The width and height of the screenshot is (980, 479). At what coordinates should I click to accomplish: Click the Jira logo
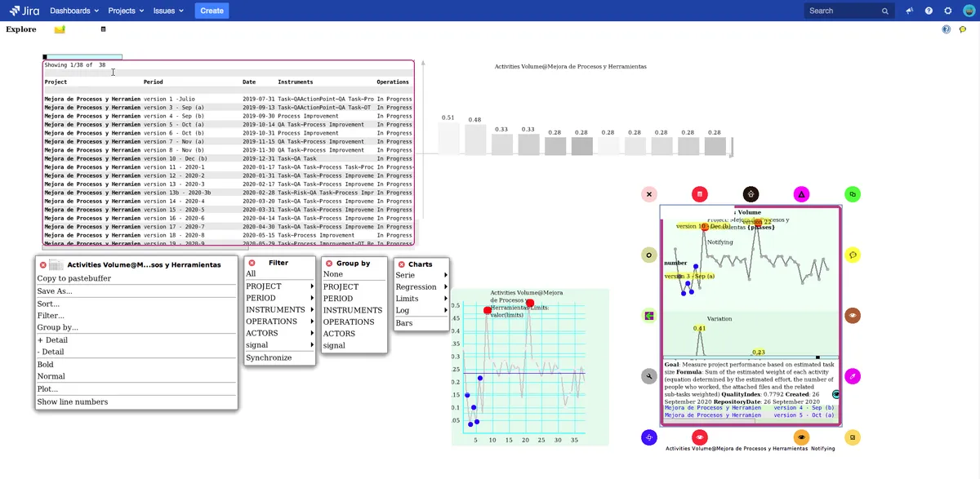tap(24, 11)
